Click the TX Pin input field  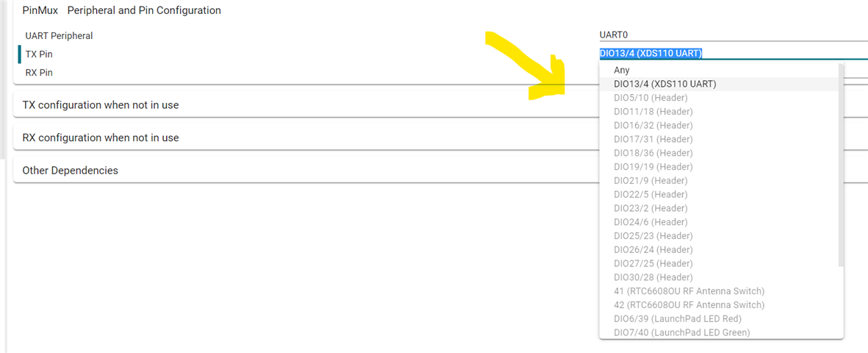tap(732, 53)
